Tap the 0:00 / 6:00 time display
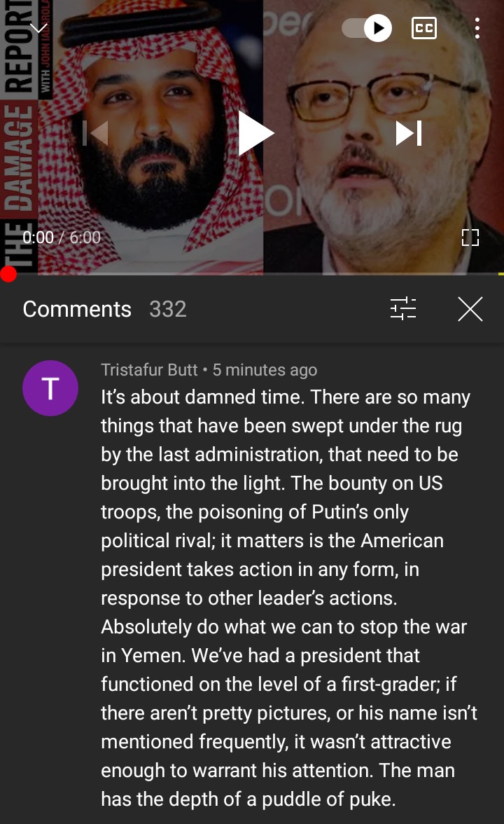The image size is (504, 824). coord(62,238)
